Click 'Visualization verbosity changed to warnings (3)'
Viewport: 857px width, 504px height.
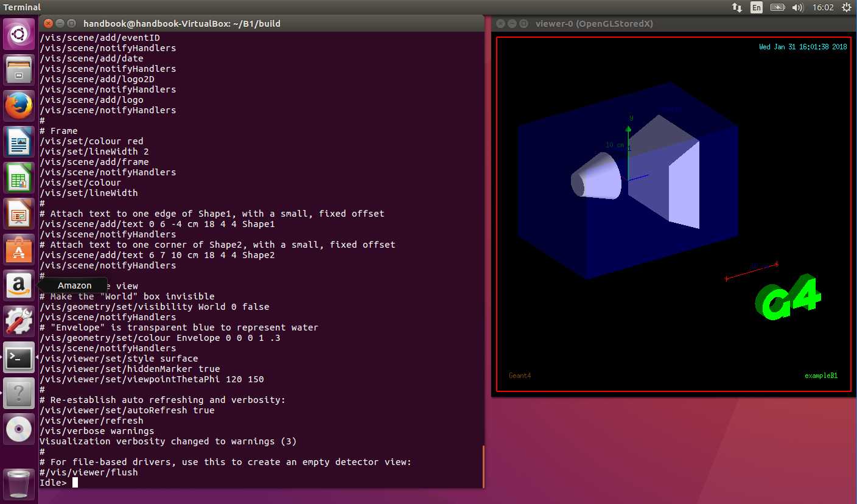(x=168, y=441)
